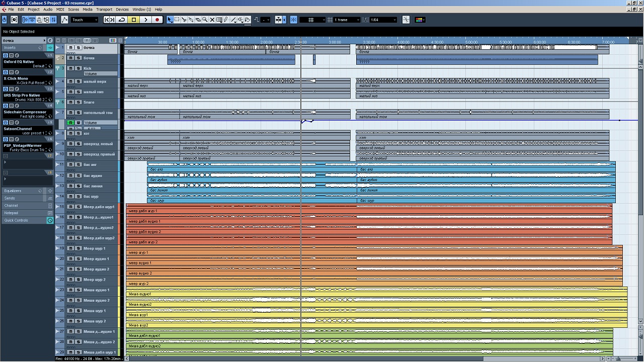This screenshot has height=362, width=644.
Task: Start playback with the Play button
Action: [145, 20]
